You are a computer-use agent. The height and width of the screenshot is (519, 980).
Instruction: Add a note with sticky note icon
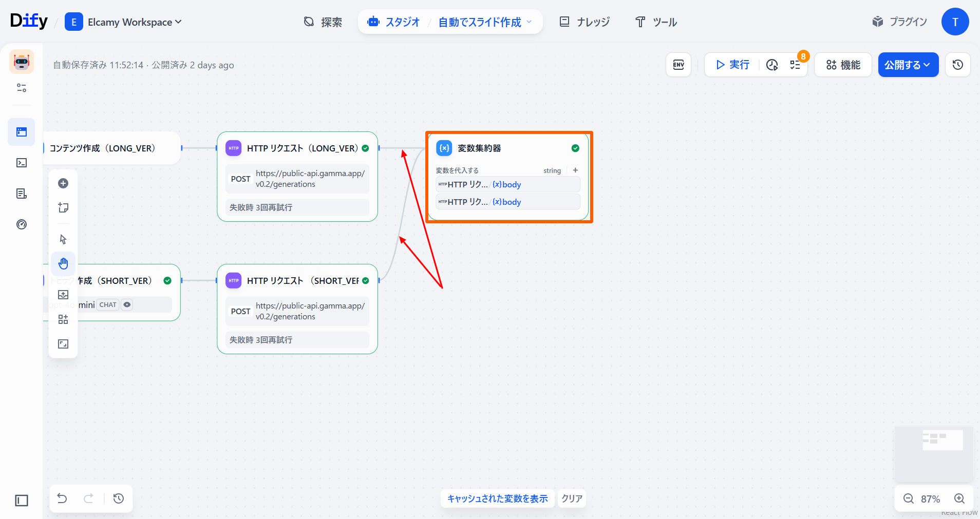(63, 207)
